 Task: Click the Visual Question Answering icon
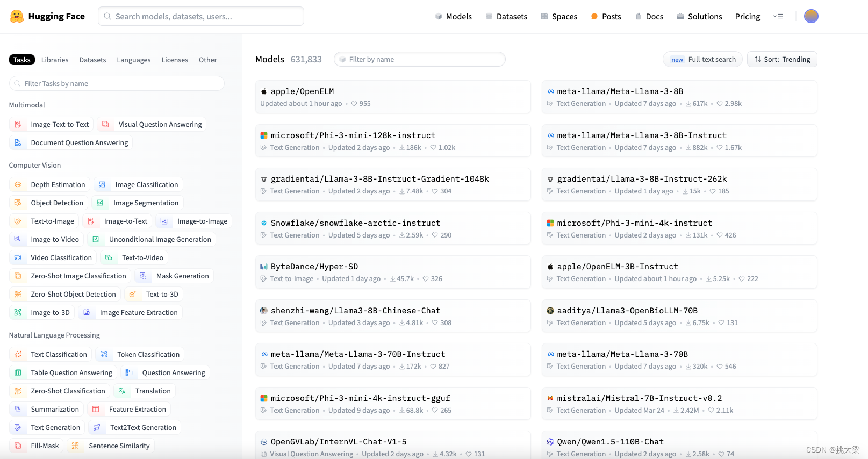pyautogui.click(x=105, y=124)
